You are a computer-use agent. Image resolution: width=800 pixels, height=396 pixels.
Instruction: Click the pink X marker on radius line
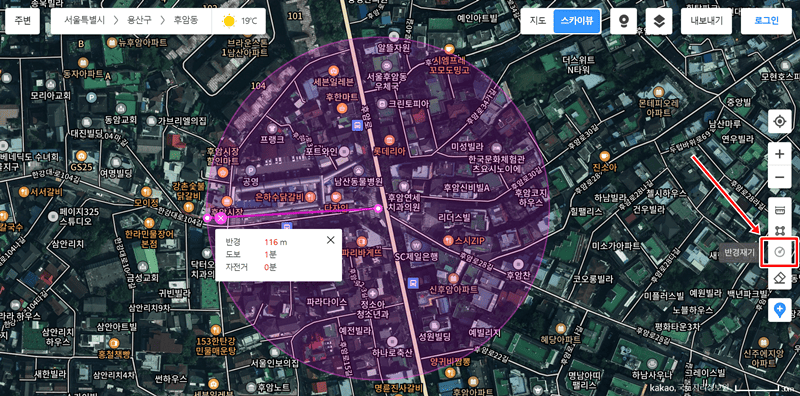click(x=220, y=218)
